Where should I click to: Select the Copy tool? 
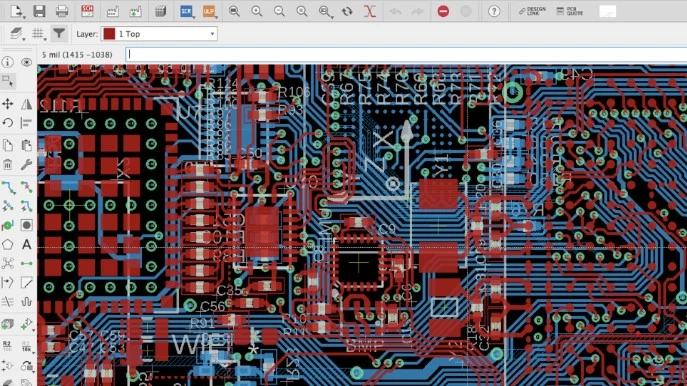coord(7,145)
